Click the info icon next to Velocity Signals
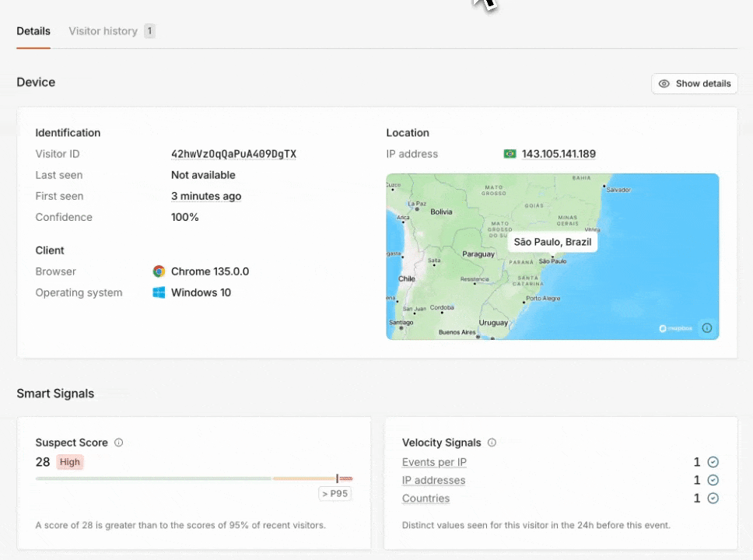The image size is (753, 560). pos(492,443)
